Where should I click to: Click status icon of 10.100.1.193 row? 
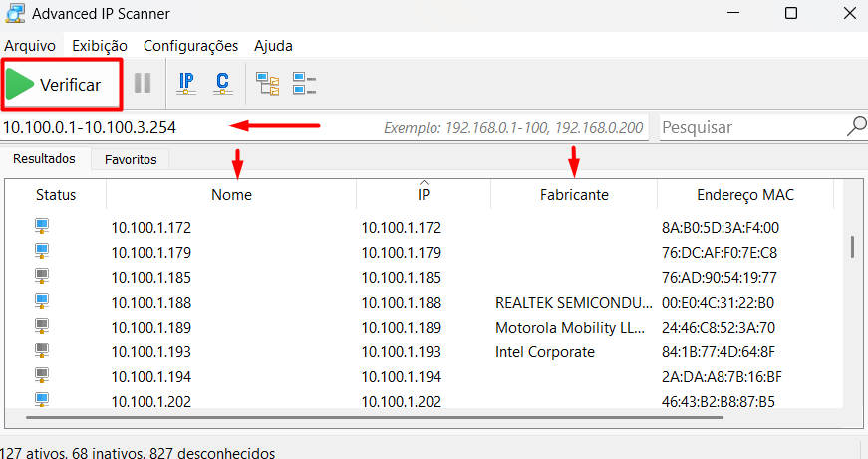[x=42, y=350]
